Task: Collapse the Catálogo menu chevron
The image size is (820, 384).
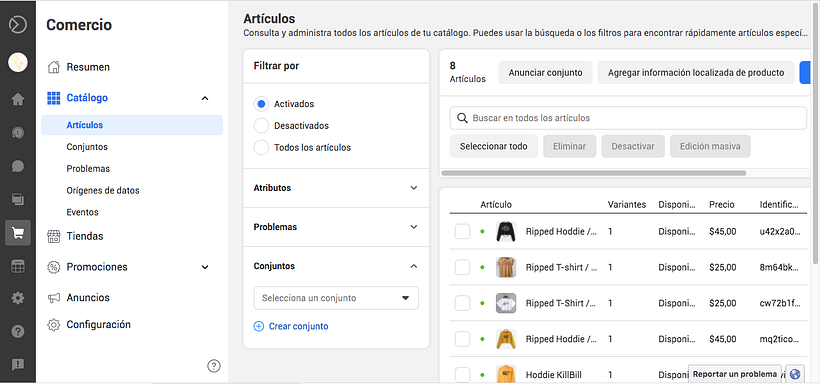Action: click(205, 98)
